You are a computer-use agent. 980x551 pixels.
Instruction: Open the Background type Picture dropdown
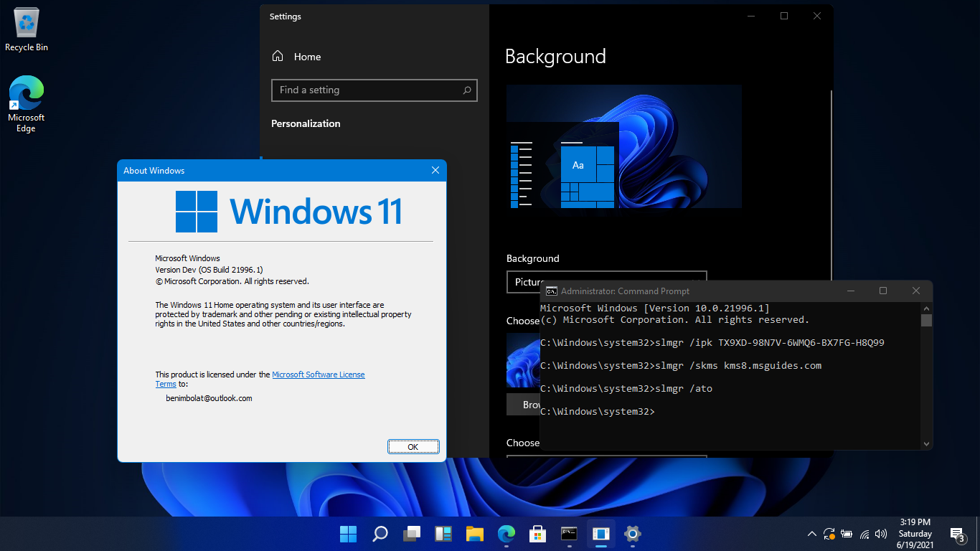(607, 282)
